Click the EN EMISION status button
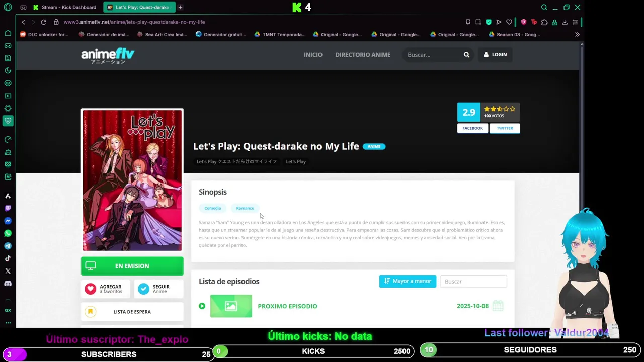Screen dimensions: 644x362 coord(132,266)
